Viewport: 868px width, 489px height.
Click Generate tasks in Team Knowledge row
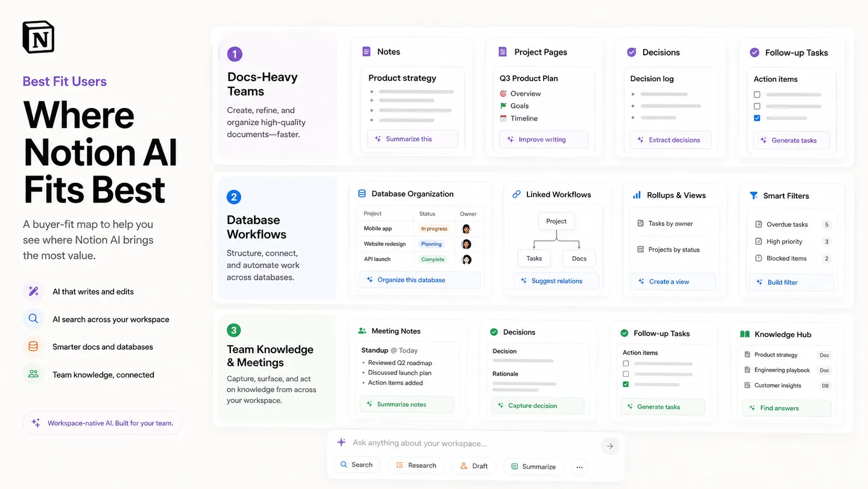coord(663,407)
